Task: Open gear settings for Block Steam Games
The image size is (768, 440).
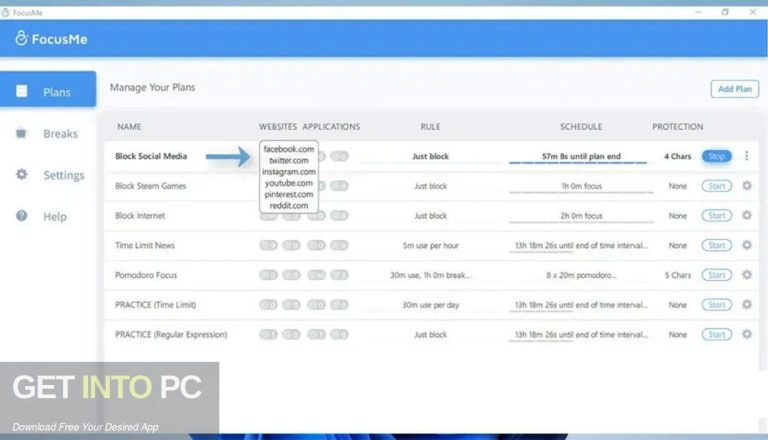Action: click(x=746, y=186)
